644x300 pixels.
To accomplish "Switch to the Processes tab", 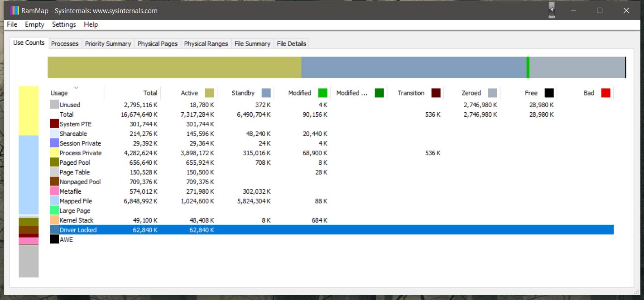I will [65, 43].
